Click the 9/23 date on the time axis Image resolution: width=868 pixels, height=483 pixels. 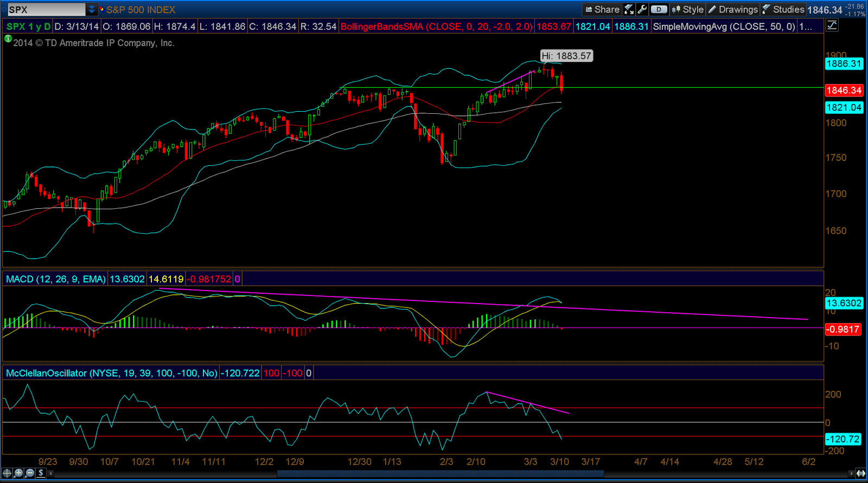pos(48,462)
